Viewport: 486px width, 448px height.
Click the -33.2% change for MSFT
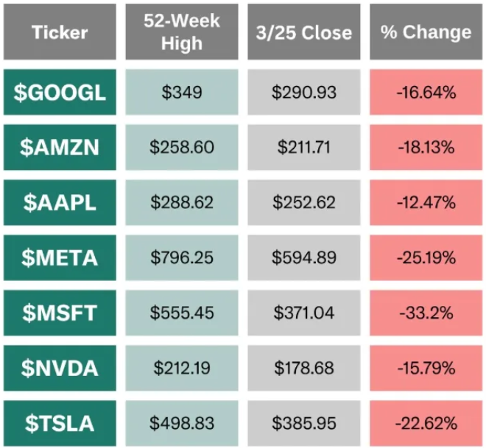(426, 313)
